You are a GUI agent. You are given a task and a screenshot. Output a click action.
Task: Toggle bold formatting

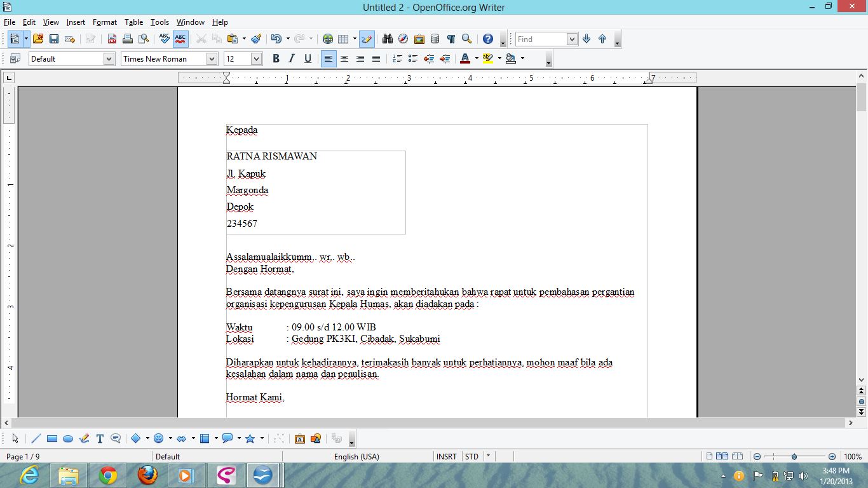click(x=276, y=58)
